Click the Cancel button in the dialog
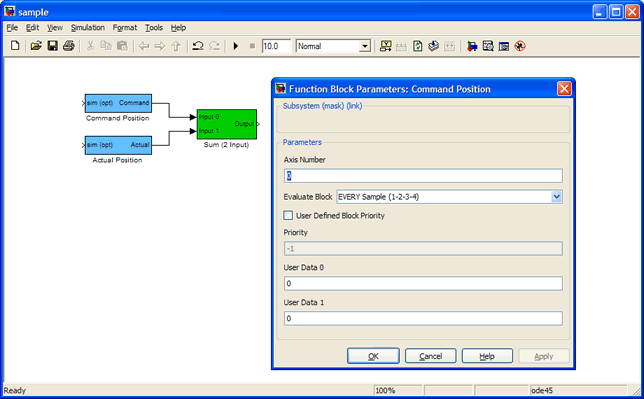644x399 pixels. coord(430,356)
